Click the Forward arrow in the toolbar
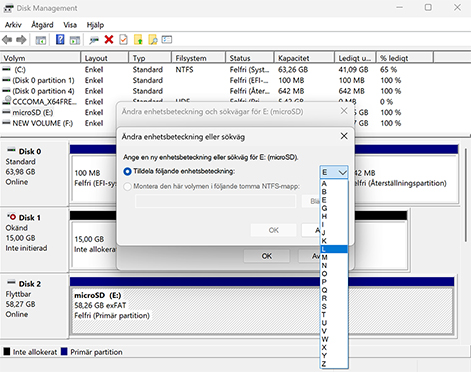The image size is (471, 372). (x=21, y=40)
